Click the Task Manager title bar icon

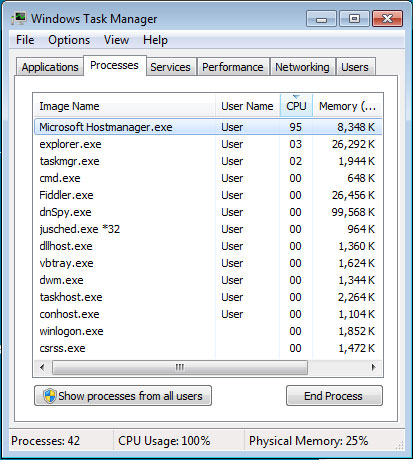(x=19, y=18)
